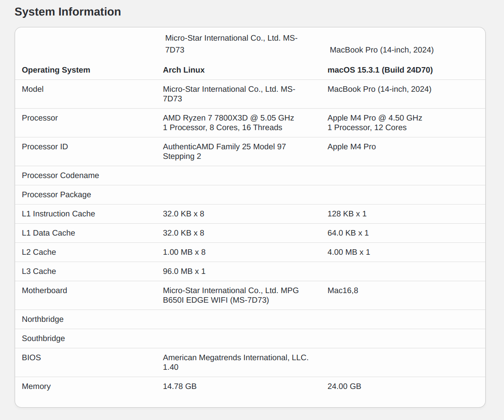
Task: Select Apple M4 Pro in Processor ID row
Action: point(352,147)
